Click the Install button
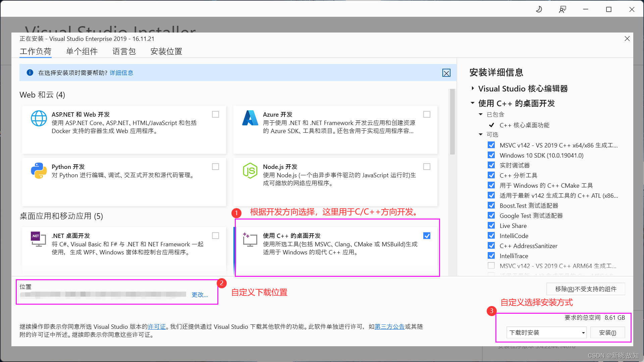Image resolution: width=644 pixels, height=362 pixels. pos(607,333)
